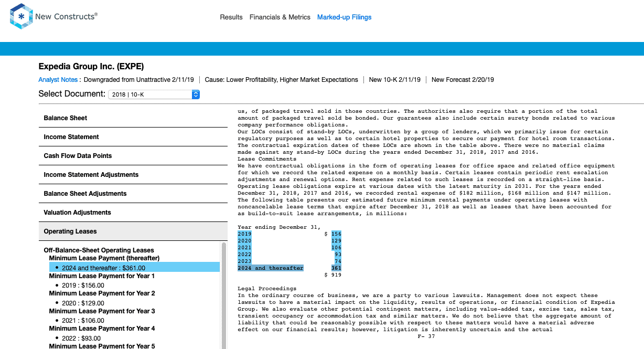This screenshot has width=644, height=349.
Task: Click 'Minimum Lease Payment (thereafter)' label
Action: (104, 258)
